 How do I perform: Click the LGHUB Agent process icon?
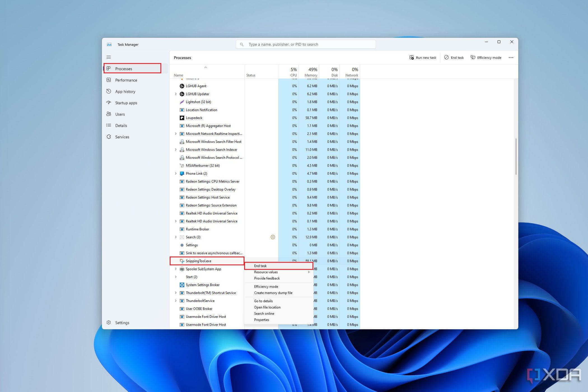[x=182, y=86]
